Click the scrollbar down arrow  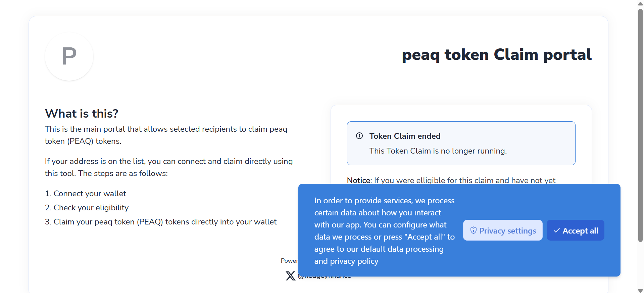(640, 290)
